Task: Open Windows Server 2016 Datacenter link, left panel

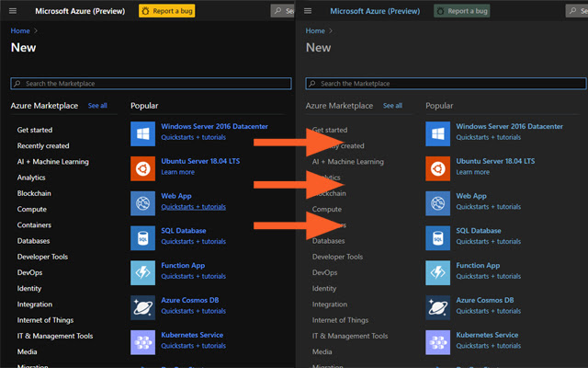Action: pyautogui.click(x=214, y=127)
